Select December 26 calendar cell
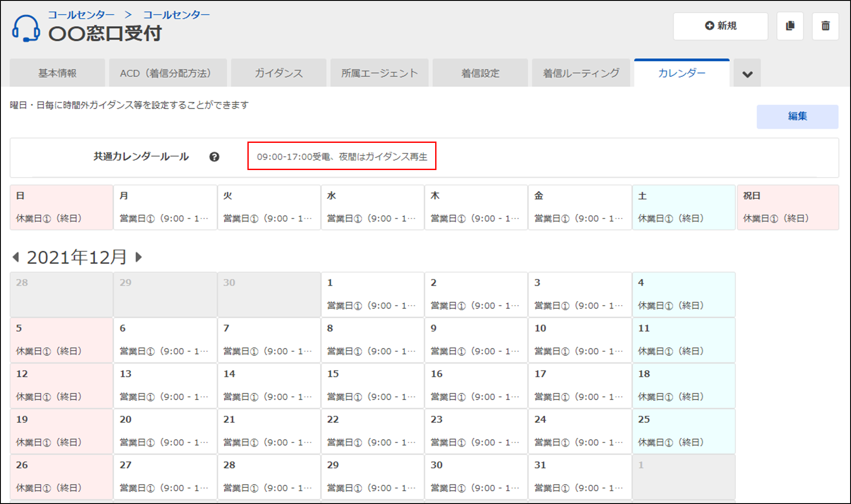This screenshot has height=504, width=851. [61, 477]
